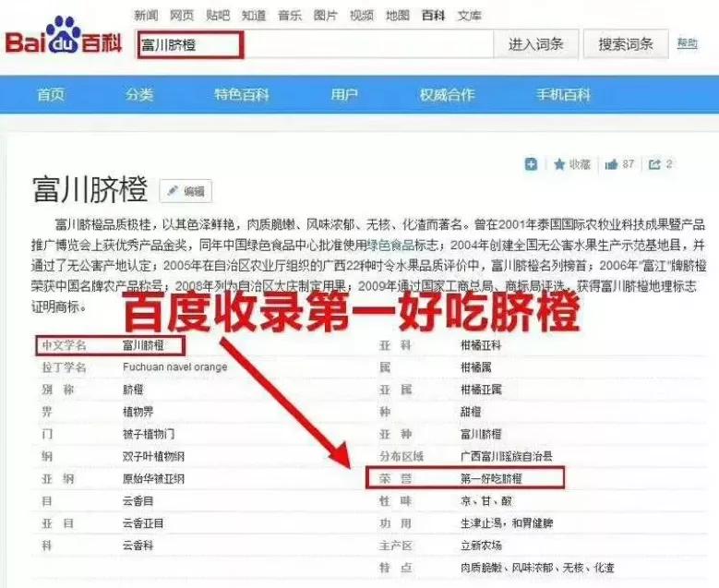Open the 地图 link in top bar

click(398, 16)
